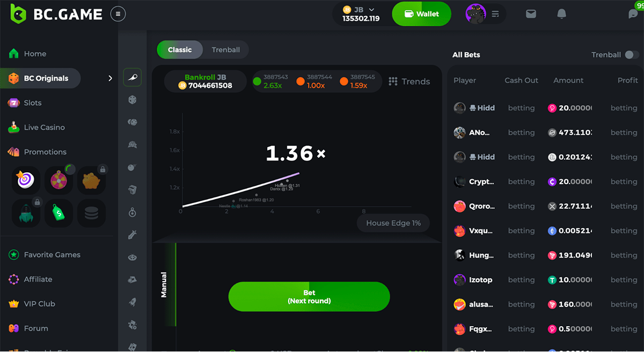Click the Manual betting mode tab
The image size is (644, 352).
[x=164, y=284]
